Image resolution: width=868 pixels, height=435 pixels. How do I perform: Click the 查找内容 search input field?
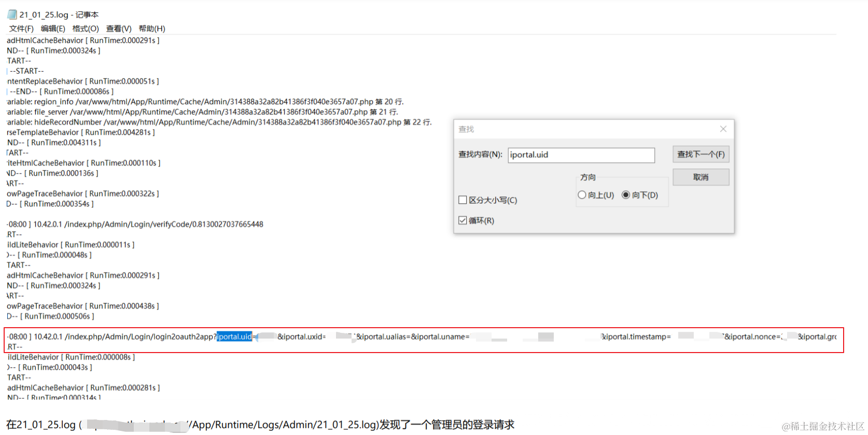tap(581, 155)
